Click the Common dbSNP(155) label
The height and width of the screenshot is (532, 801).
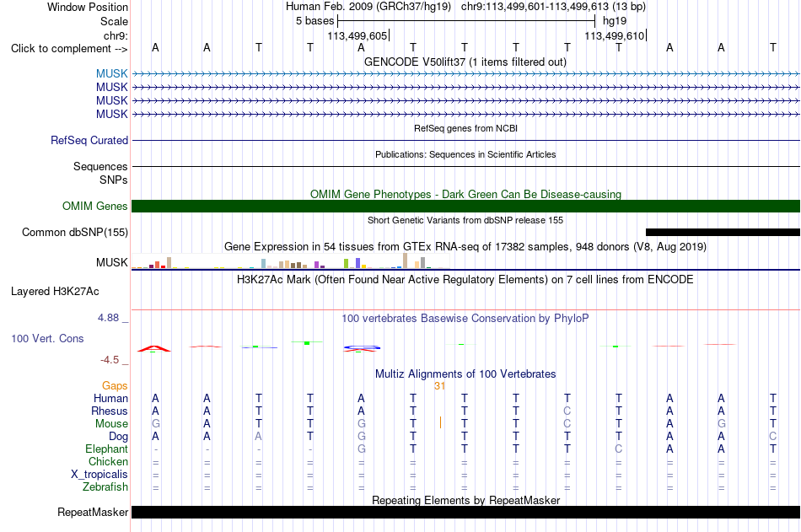click(x=75, y=232)
